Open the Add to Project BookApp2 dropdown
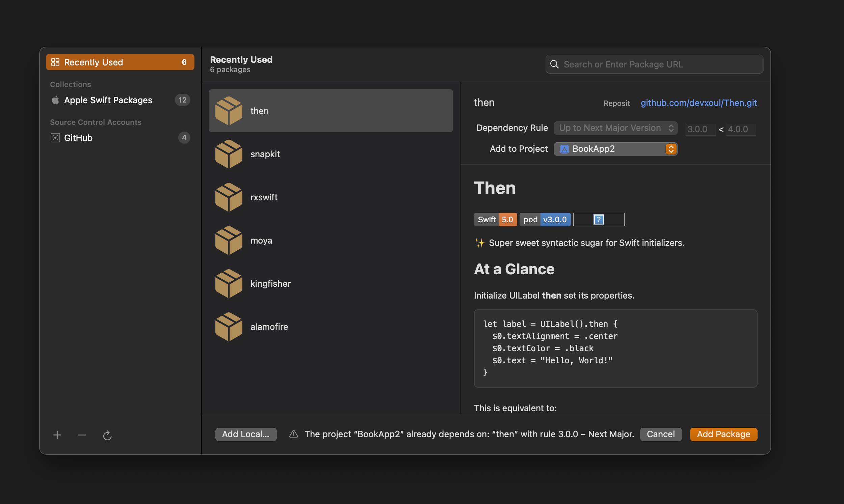844x504 pixels. point(615,149)
